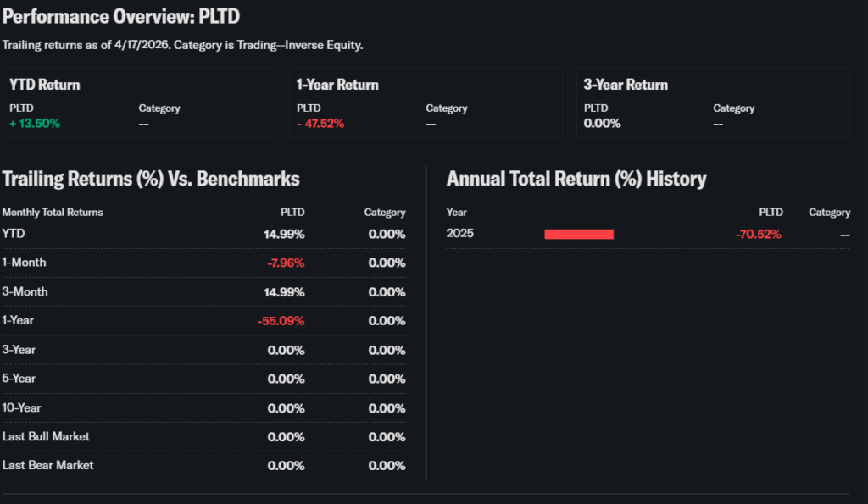Click the -55.09% PLTD trailing value
Screen dimensions: 868x504
click(x=281, y=320)
